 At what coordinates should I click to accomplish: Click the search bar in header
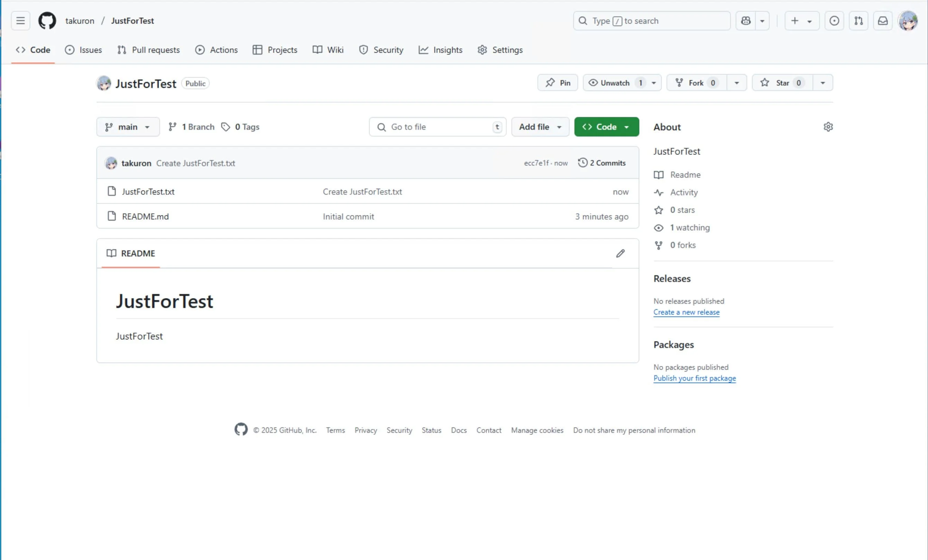pos(652,21)
